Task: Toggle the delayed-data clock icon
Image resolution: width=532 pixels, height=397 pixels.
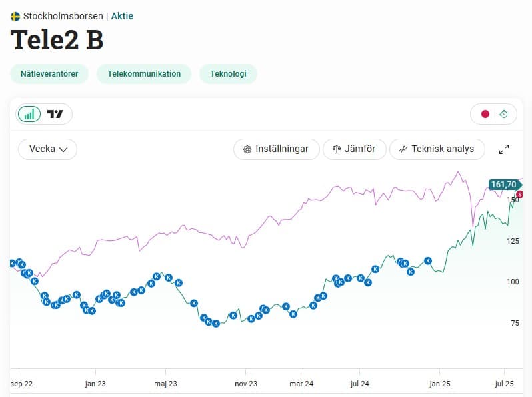Action: click(x=504, y=114)
